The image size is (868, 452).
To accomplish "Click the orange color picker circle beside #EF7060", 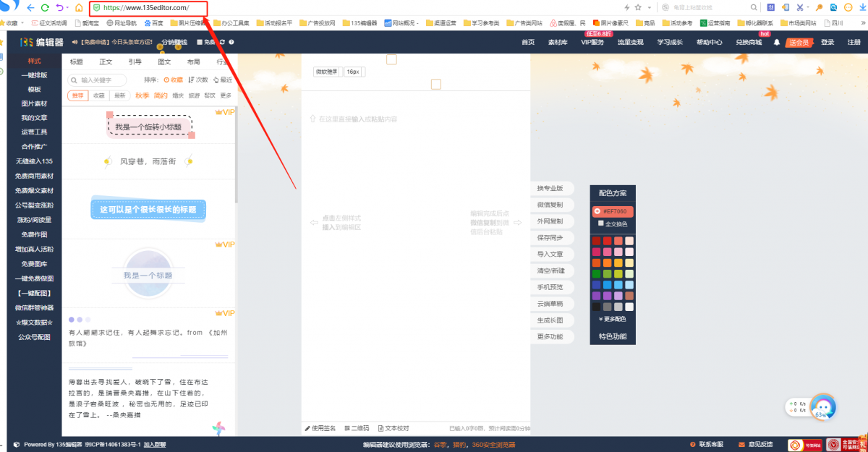I will (597, 212).
